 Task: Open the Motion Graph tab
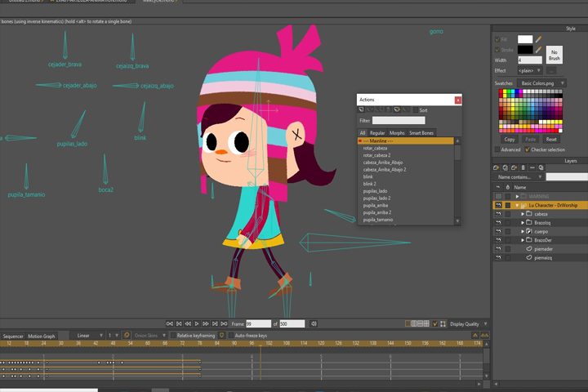pos(42,336)
